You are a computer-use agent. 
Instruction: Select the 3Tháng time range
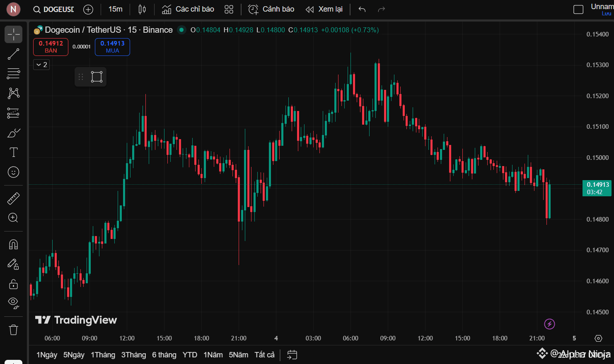[133, 355]
